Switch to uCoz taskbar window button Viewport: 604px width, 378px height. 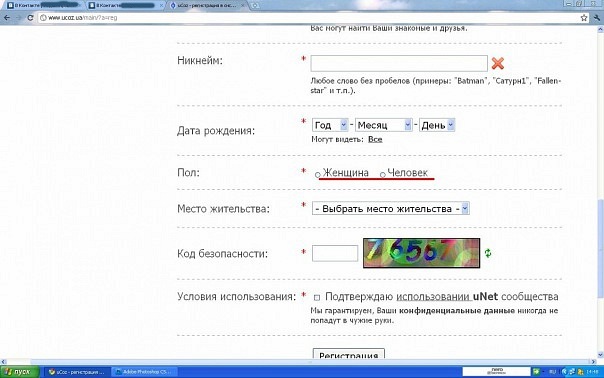(76, 372)
